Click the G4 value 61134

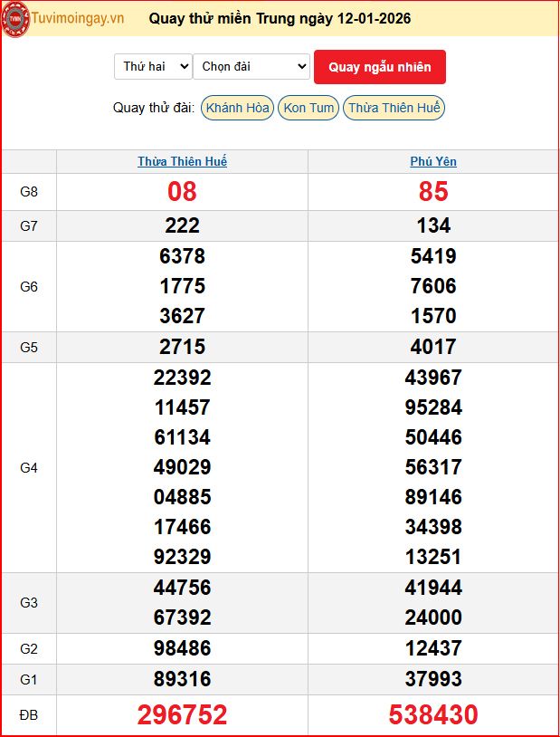[x=182, y=437]
